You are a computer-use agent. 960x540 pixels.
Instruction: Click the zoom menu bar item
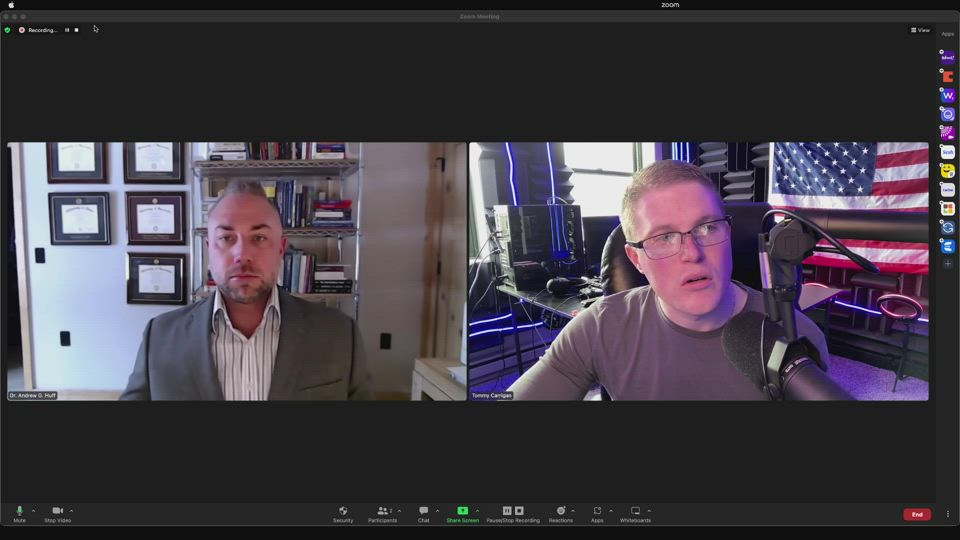pos(670,5)
